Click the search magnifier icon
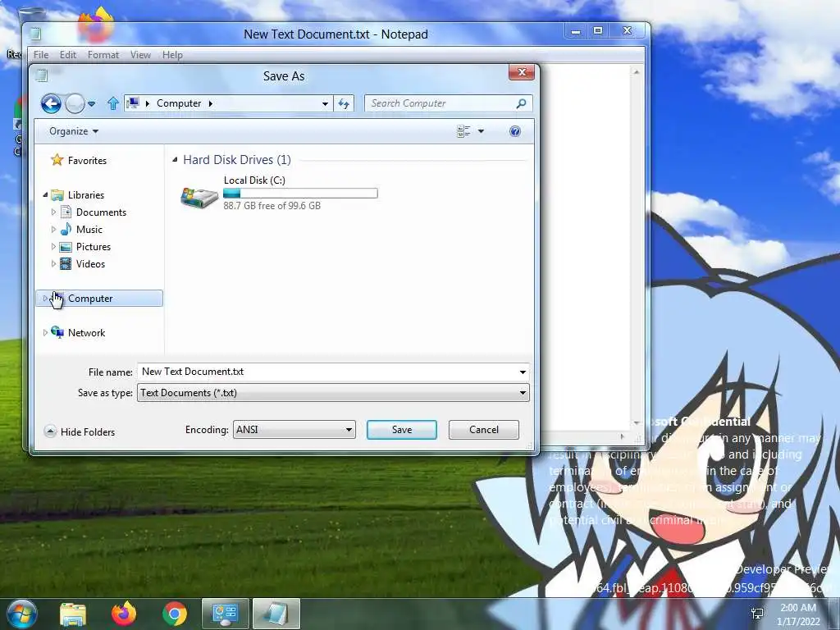840x630 pixels. coord(521,103)
